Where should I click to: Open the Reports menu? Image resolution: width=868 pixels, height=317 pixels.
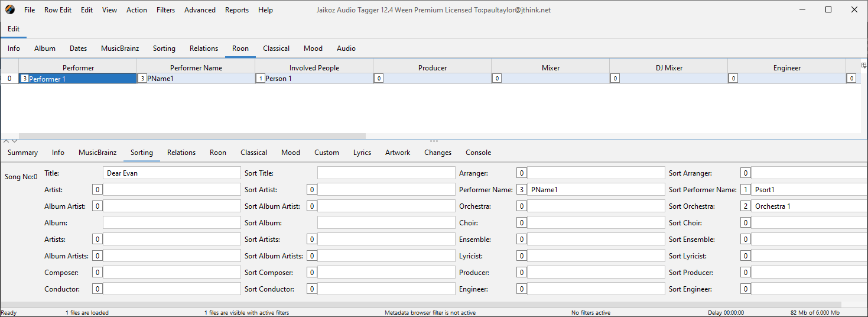click(237, 10)
